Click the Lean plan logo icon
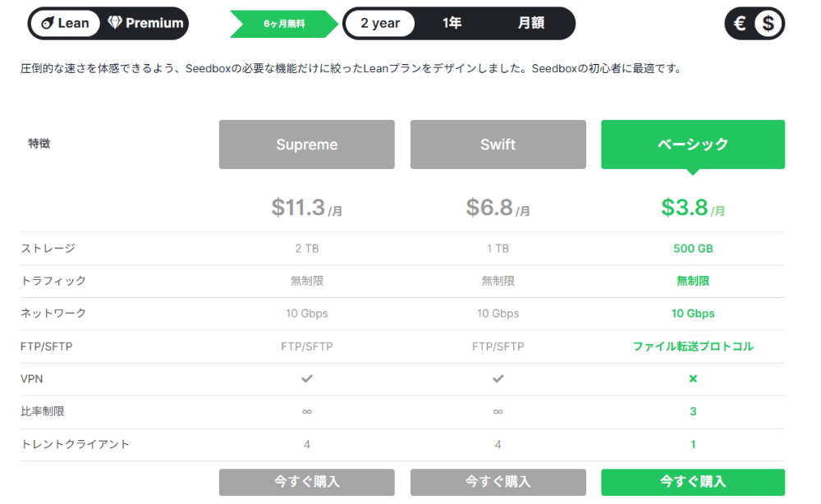The image size is (821, 504). click(46, 23)
